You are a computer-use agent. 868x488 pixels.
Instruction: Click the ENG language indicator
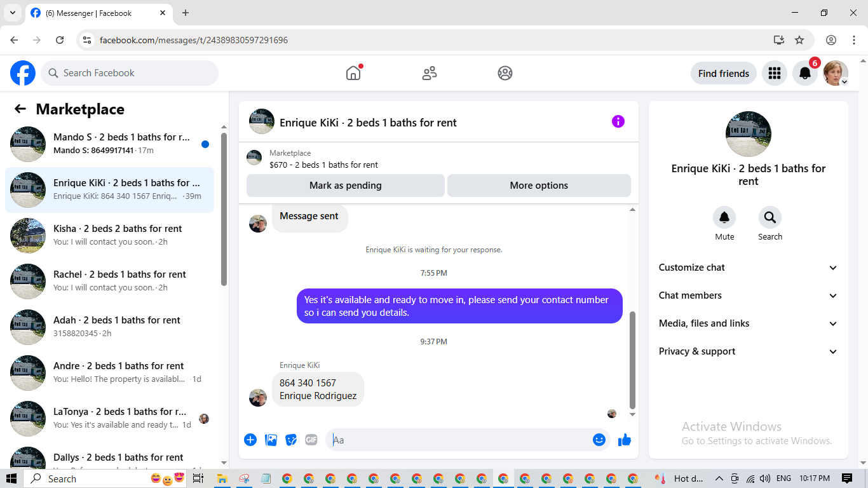784,478
